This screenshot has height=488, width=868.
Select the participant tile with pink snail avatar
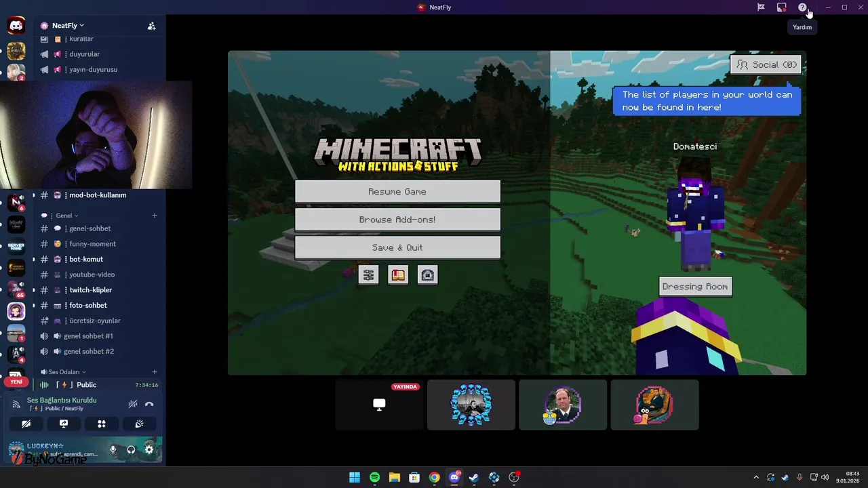coord(654,405)
